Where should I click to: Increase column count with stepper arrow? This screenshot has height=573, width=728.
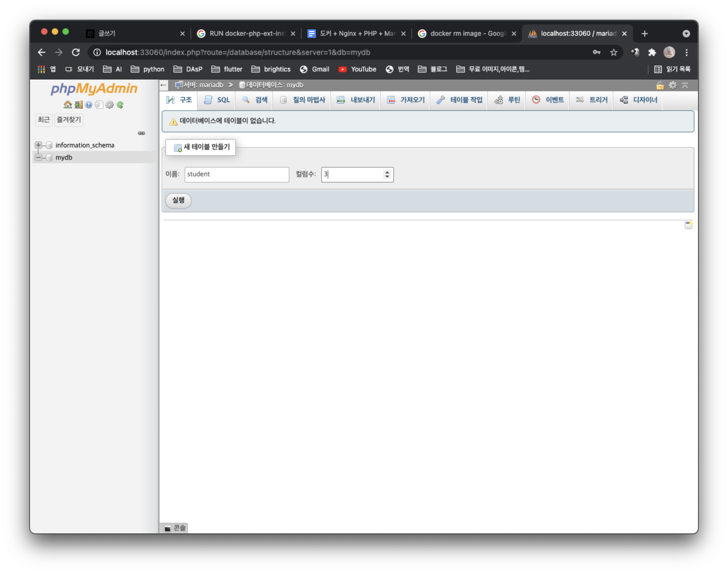pyautogui.click(x=387, y=172)
